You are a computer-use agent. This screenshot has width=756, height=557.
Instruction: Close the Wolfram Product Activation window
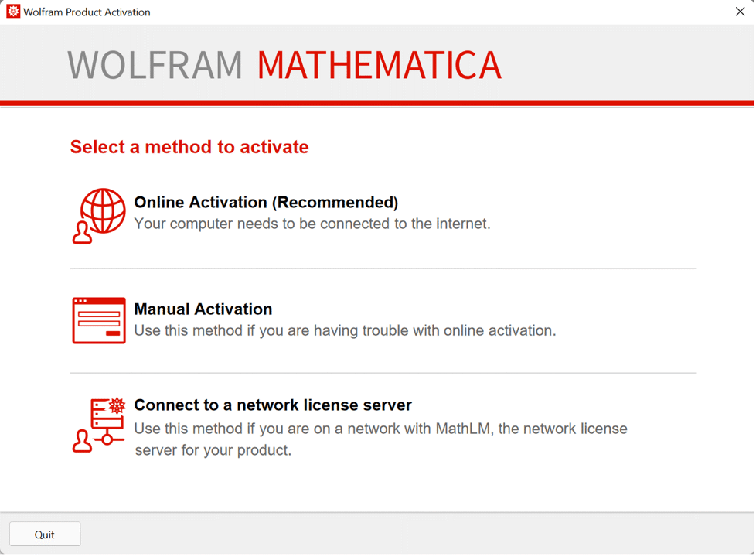740,12
